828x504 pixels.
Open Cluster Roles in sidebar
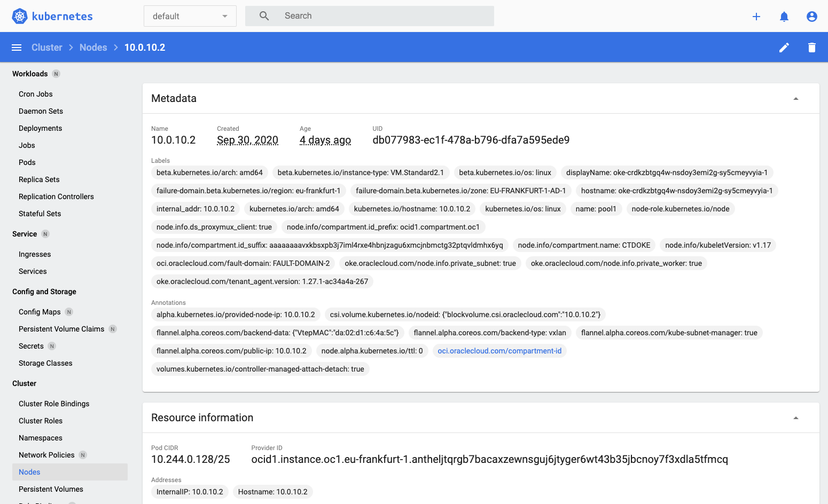coord(41,421)
